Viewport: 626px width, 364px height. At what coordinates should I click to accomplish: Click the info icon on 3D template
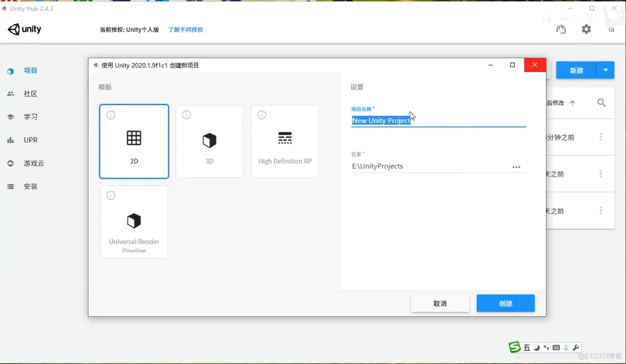pyautogui.click(x=186, y=115)
